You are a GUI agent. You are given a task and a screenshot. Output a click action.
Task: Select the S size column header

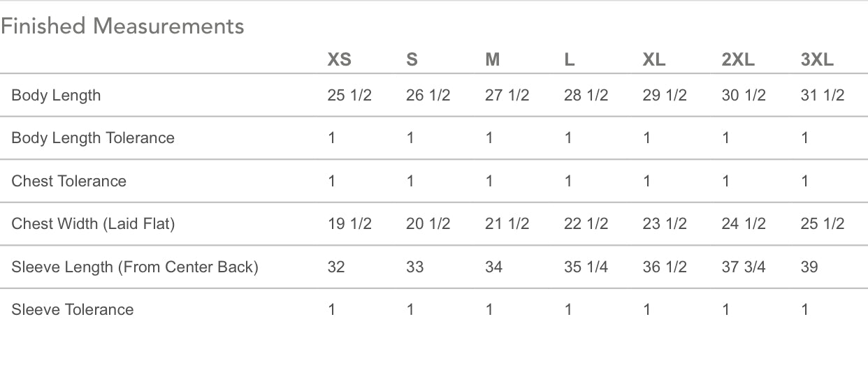click(412, 60)
